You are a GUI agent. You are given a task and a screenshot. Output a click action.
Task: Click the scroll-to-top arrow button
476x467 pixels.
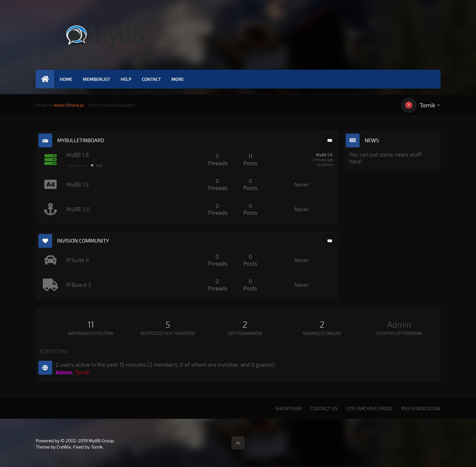coord(238,443)
